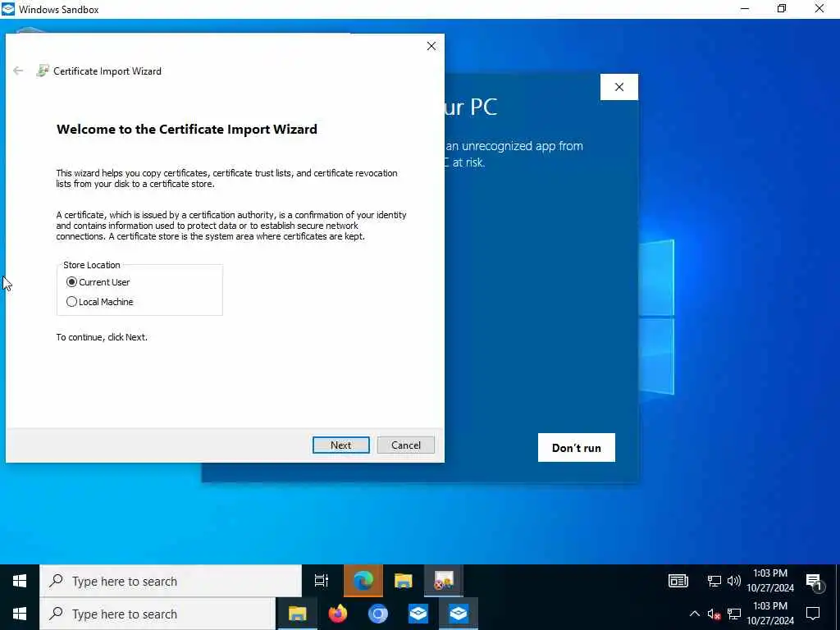Open File Explorer on the host taskbar
The width and height of the screenshot is (840, 630).
pyautogui.click(x=297, y=614)
